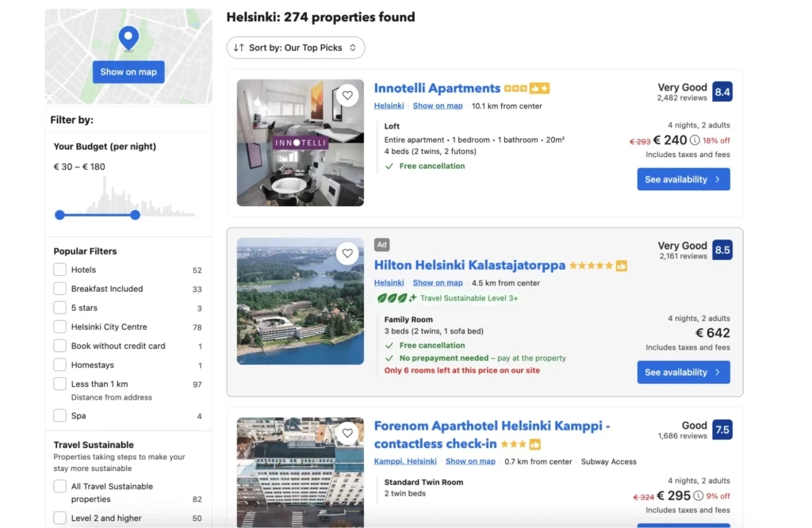Check the Hotels filter
The width and height of the screenshot is (812, 528).
[x=60, y=270]
